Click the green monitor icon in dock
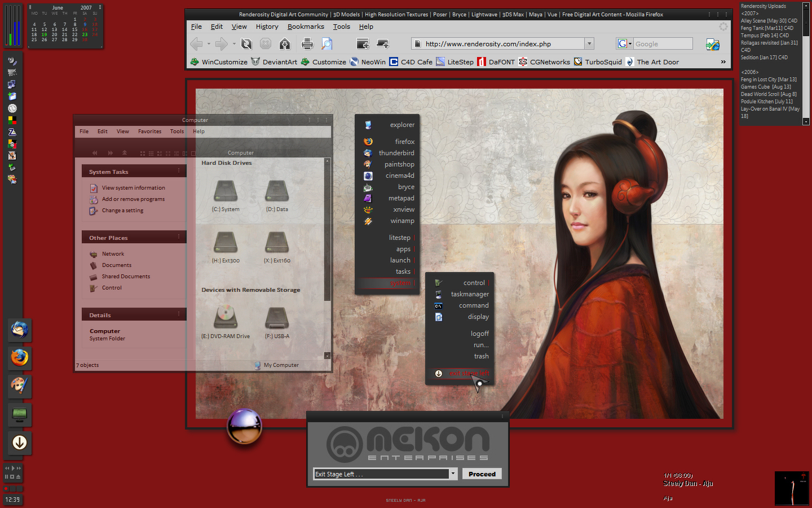812x508 pixels. pos(20,415)
